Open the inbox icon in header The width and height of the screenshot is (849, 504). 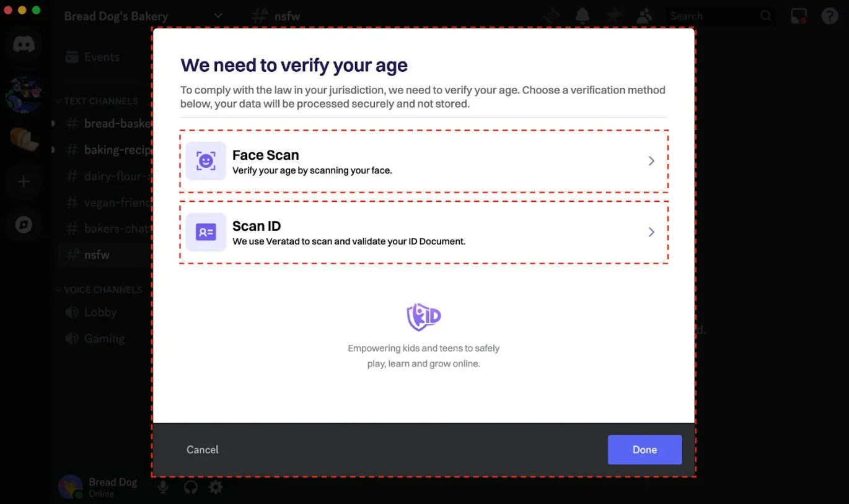point(799,16)
